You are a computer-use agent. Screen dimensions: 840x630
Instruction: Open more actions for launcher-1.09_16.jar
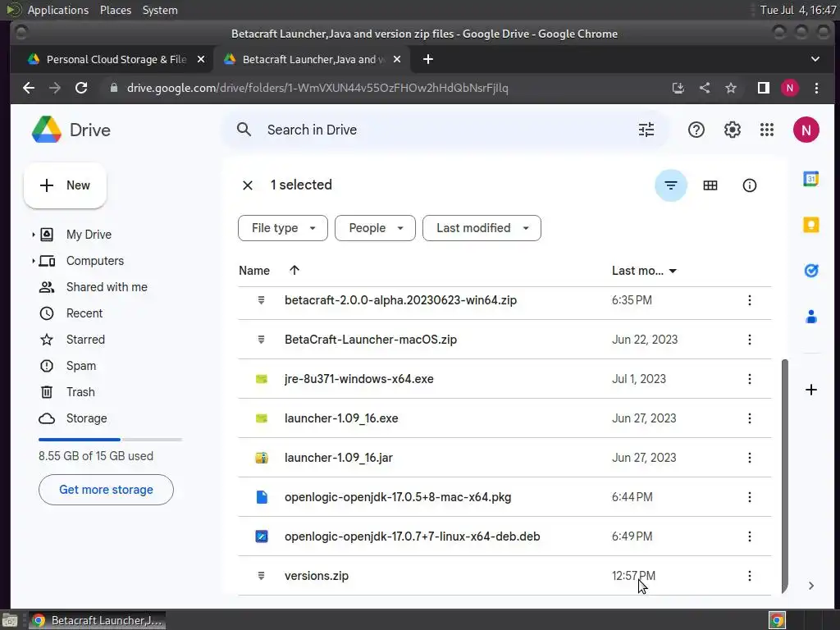point(750,458)
